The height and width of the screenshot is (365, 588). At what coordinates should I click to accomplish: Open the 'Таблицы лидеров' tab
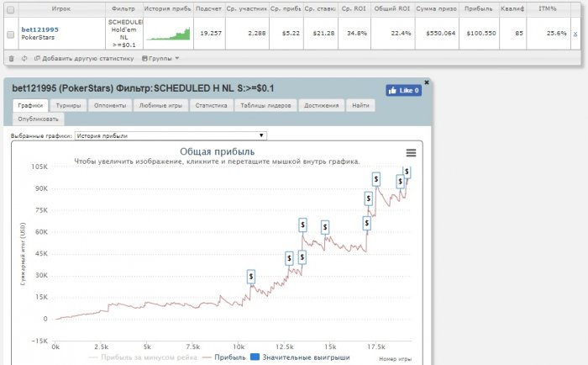(x=265, y=105)
